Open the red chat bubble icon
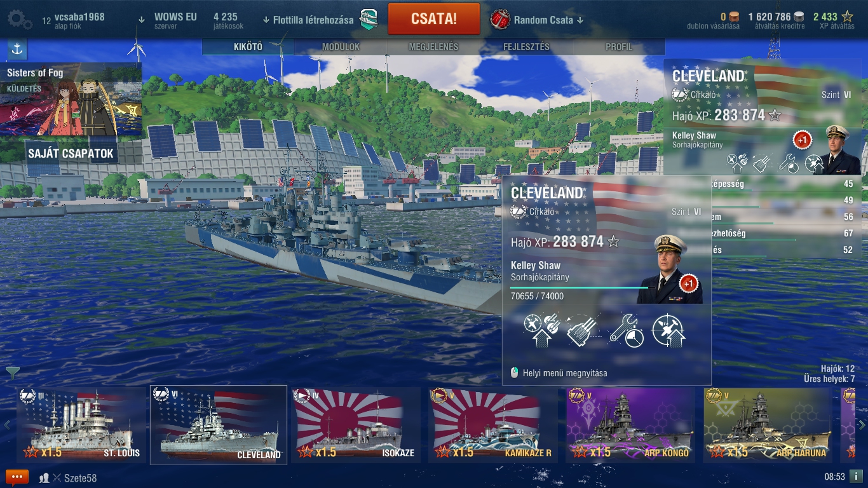Image resolution: width=868 pixels, height=488 pixels. click(17, 477)
